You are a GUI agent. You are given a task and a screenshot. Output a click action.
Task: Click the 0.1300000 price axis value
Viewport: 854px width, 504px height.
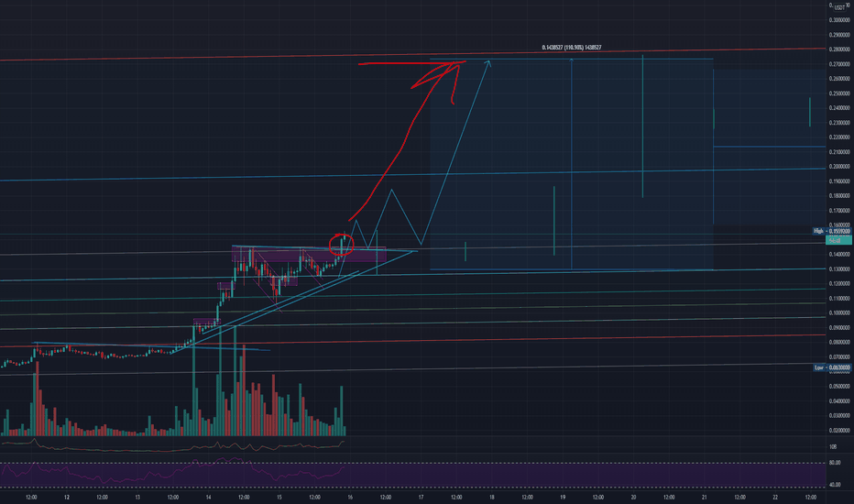(x=839, y=269)
